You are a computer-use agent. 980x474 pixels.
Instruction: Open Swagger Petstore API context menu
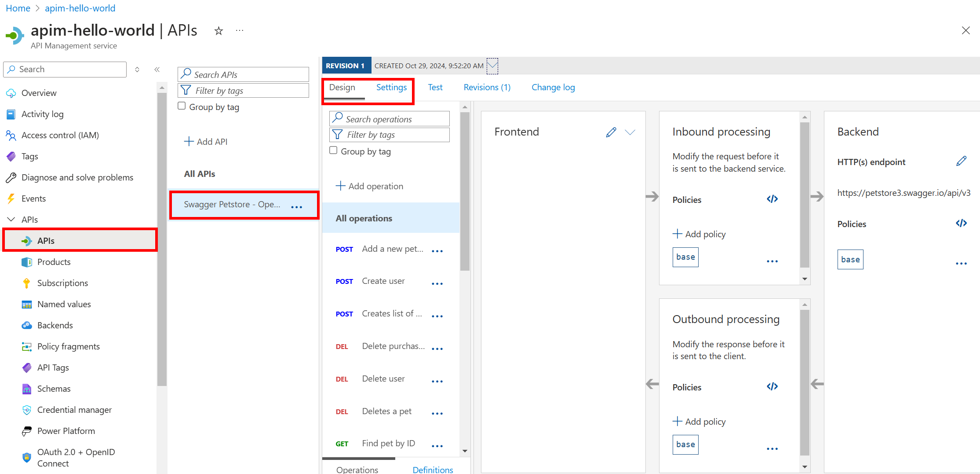[x=297, y=206]
